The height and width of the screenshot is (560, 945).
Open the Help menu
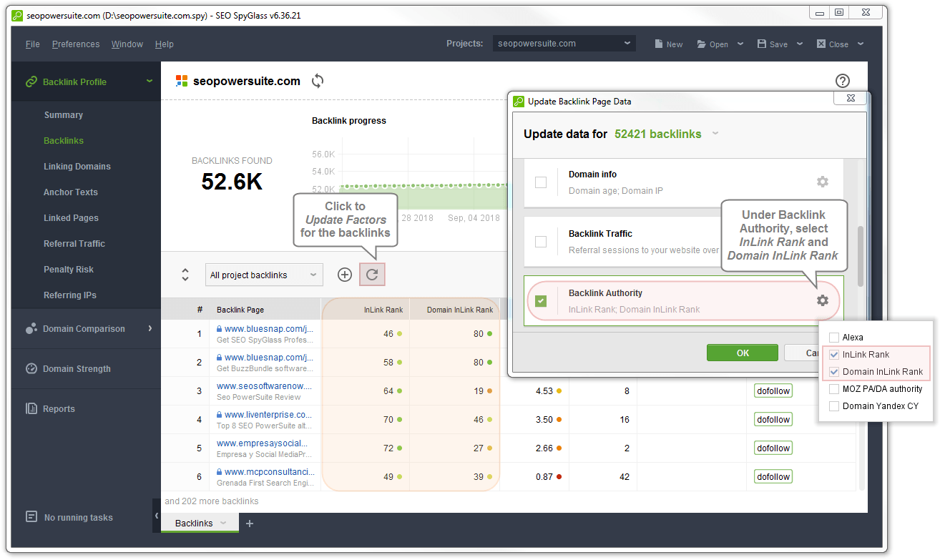click(165, 44)
